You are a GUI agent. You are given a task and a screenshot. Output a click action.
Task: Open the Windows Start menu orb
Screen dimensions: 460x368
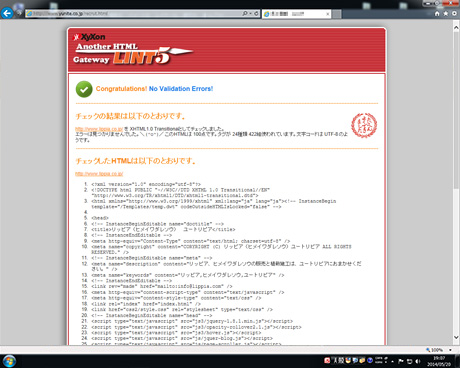pos(9,361)
